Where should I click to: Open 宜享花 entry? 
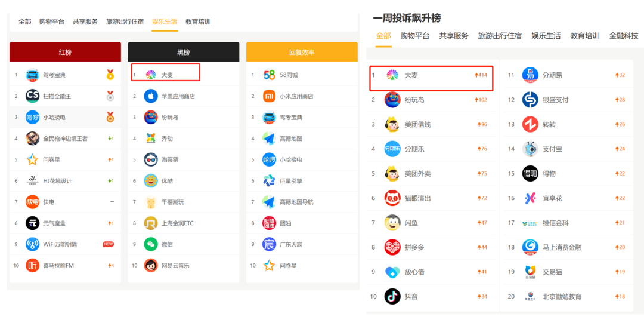tap(569, 198)
